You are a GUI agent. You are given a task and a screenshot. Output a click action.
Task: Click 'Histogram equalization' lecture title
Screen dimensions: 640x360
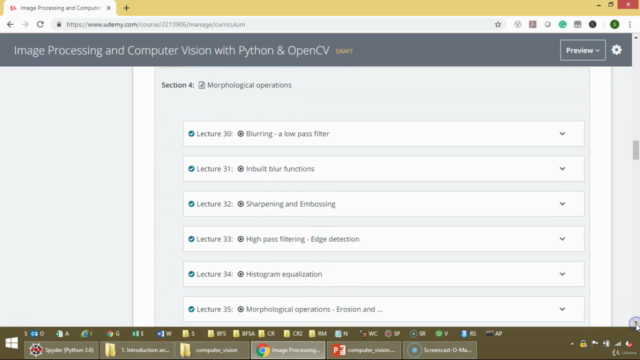tap(284, 274)
